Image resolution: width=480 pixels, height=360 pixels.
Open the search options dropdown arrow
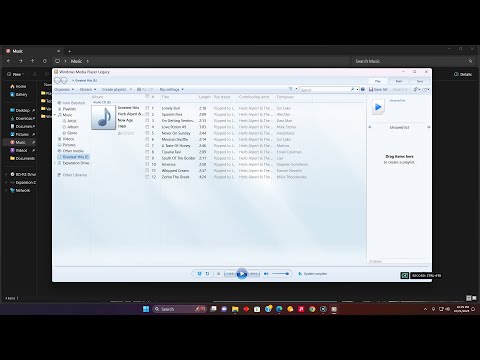357,89
